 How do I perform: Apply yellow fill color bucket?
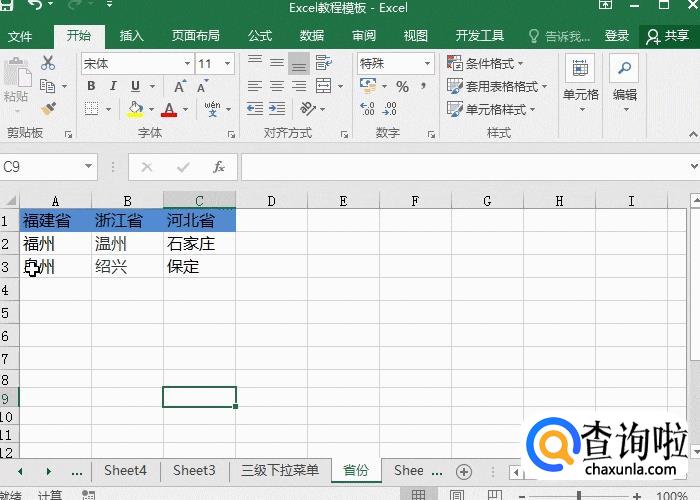click(x=135, y=109)
